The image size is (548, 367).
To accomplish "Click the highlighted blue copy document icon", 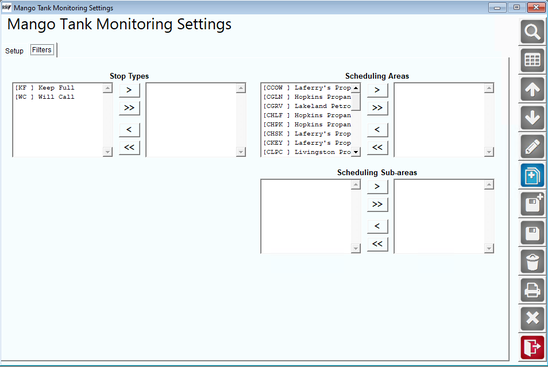I will [532, 175].
